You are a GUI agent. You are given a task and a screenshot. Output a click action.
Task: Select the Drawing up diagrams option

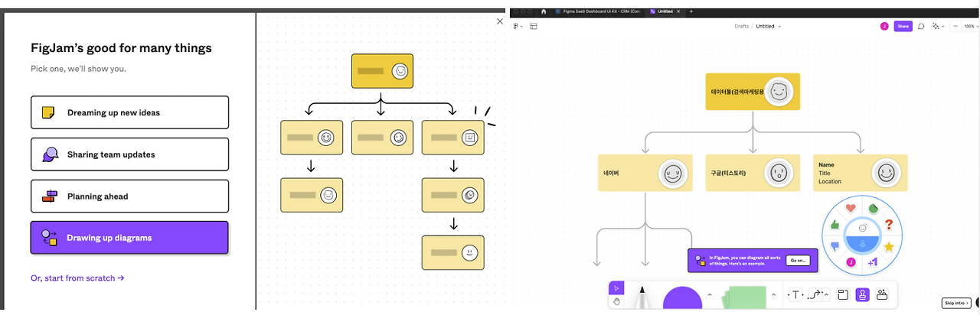129,238
